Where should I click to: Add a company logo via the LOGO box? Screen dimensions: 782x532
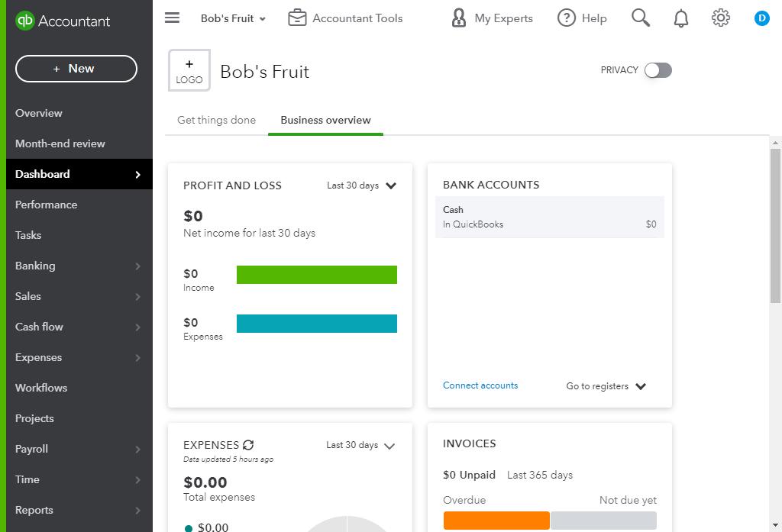coord(189,70)
